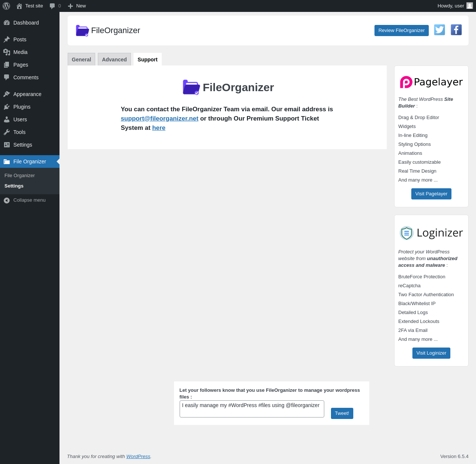476x464 pixels.
Task: Click the 'here' support ticket link
Action: pyautogui.click(x=159, y=128)
